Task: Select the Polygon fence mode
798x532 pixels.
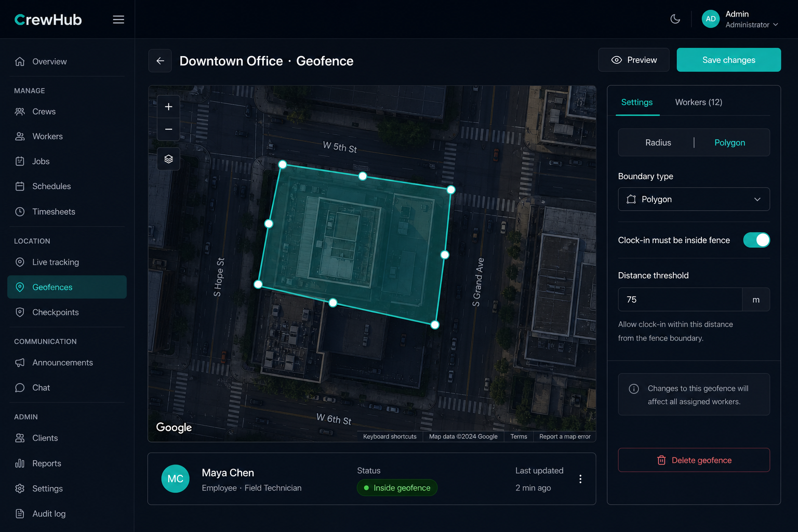Action: [729, 142]
